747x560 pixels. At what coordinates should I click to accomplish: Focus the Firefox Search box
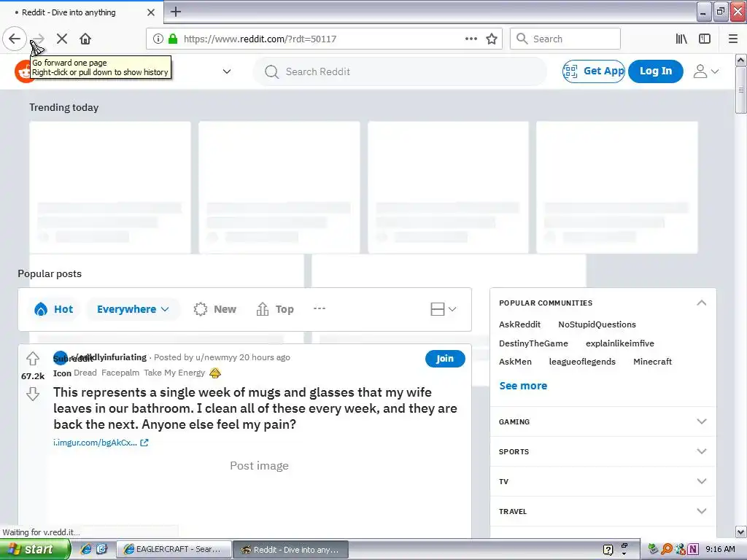(x=565, y=39)
